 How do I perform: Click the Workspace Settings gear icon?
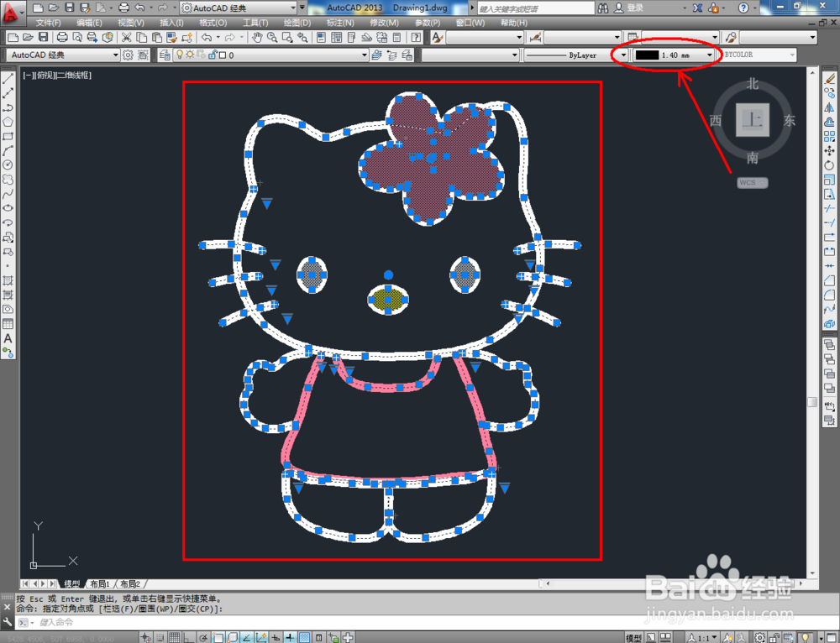[x=128, y=55]
